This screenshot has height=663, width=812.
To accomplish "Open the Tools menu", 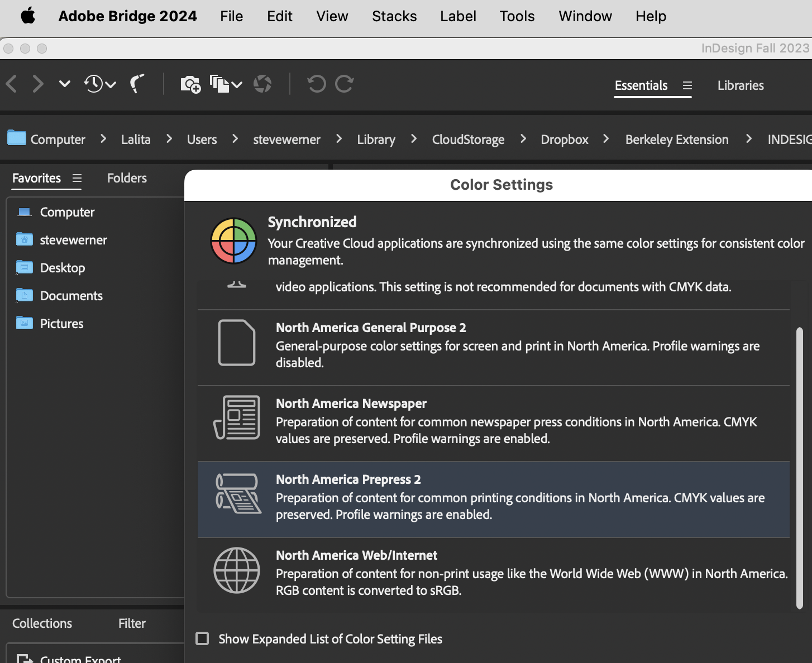I will [x=517, y=16].
